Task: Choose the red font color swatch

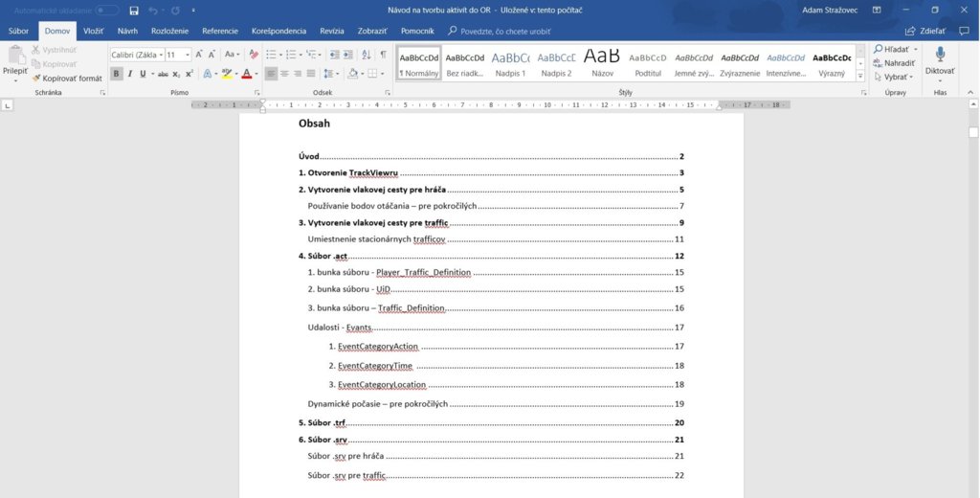Action: [247, 74]
